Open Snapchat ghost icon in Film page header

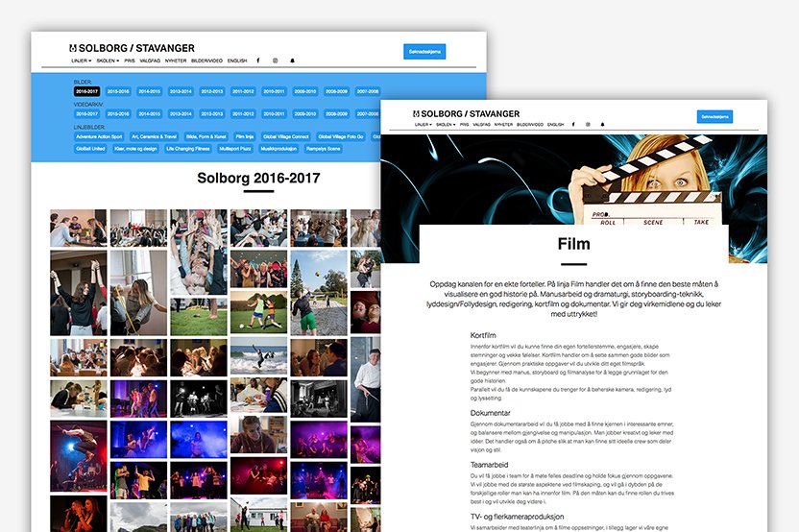602,124
